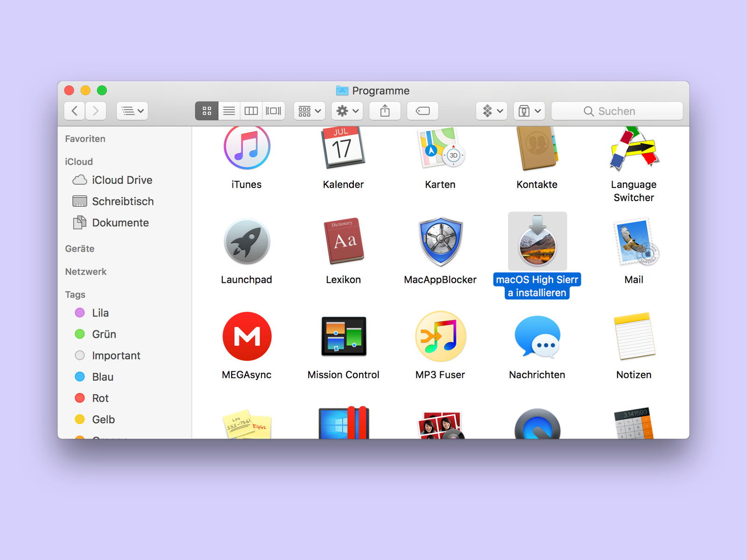Viewport: 747px width, 560px height.
Task: Select the QuickTime Player icon
Action: (537, 424)
